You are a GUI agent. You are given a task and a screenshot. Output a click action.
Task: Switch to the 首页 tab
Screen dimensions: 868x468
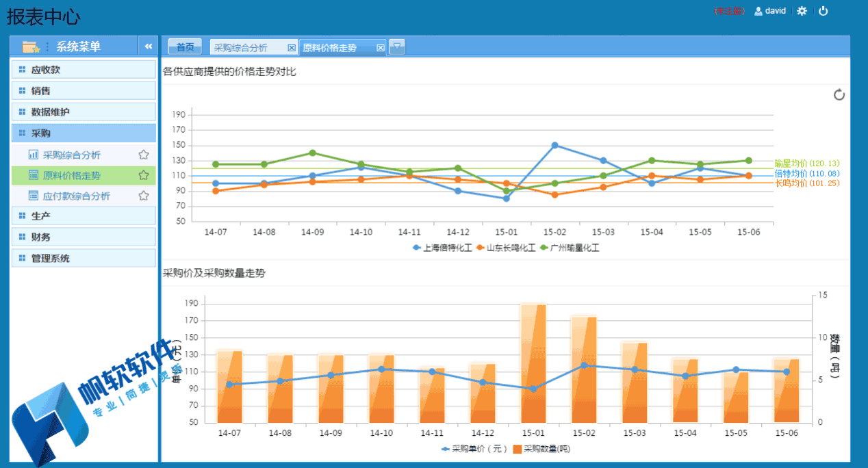(x=185, y=47)
